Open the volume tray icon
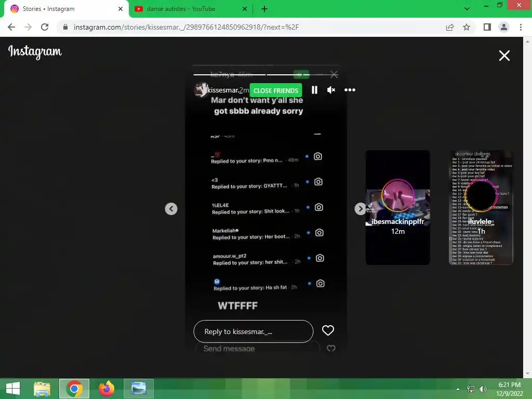The width and height of the screenshot is (532, 399). pyautogui.click(x=483, y=389)
